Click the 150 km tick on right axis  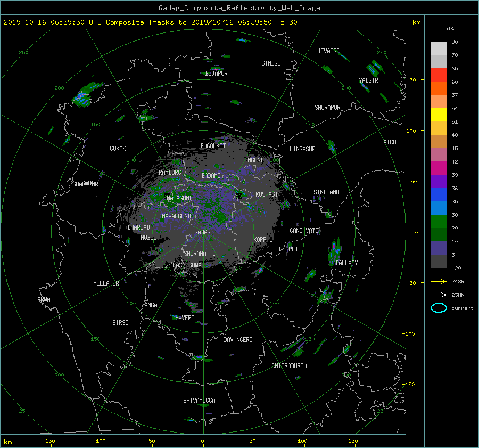(x=411, y=80)
